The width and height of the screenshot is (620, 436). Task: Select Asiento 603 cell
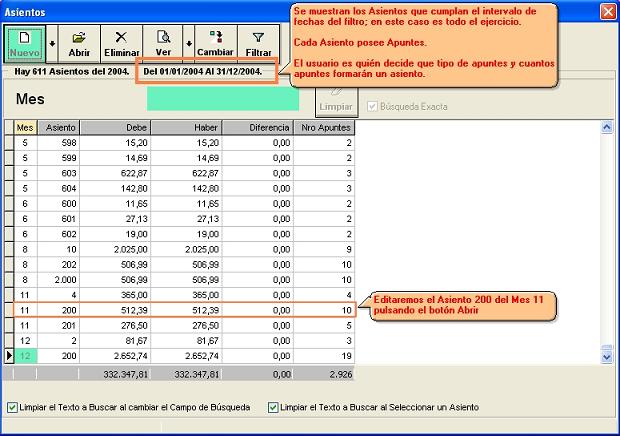59,173
